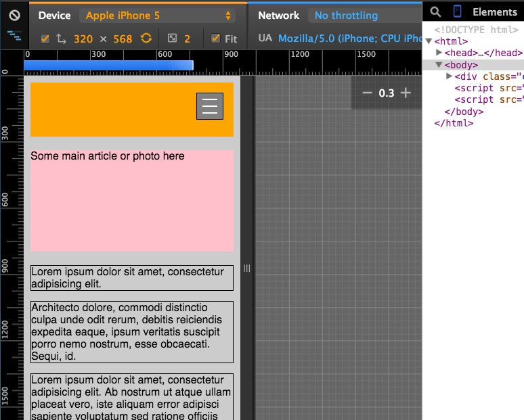Click the 'Architecto dolore, commodi' paragraph box
Image resolution: width=524 pixels, height=420 pixels.
tap(132, 332)
